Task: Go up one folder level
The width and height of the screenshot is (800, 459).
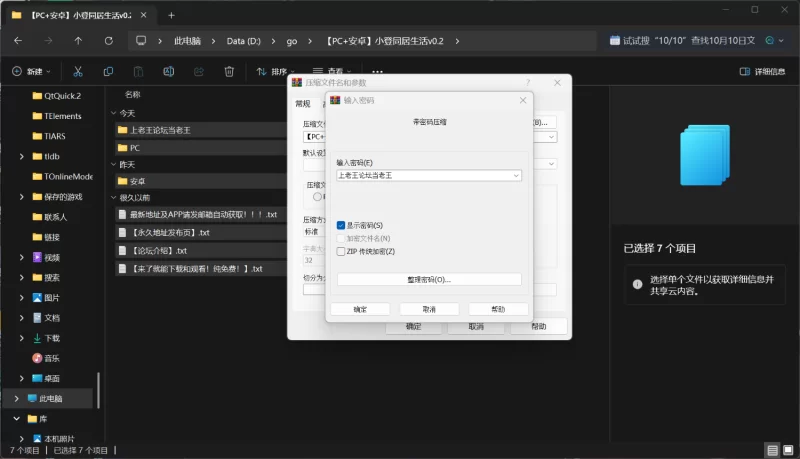Action: point(78,41)
